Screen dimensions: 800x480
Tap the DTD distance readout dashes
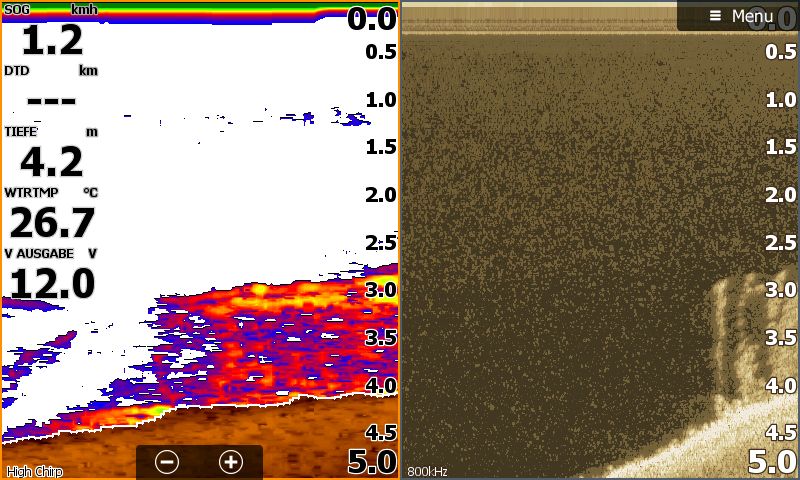point(51,102)
